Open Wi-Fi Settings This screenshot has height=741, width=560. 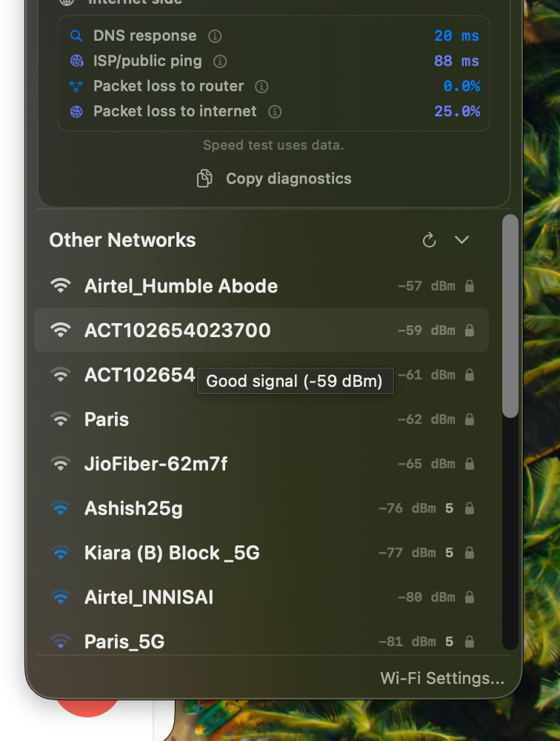pyautogui.click(x=442, y=678)
